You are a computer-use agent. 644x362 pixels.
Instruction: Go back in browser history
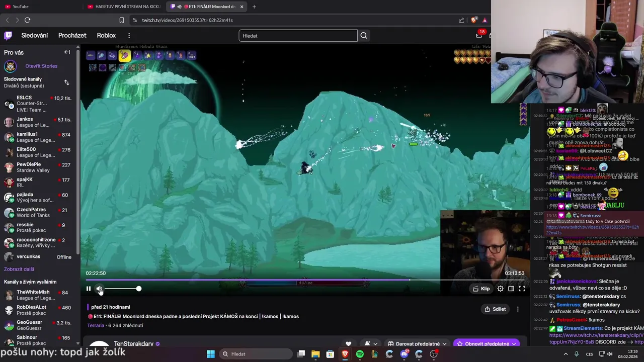click(x=7, y=20)
